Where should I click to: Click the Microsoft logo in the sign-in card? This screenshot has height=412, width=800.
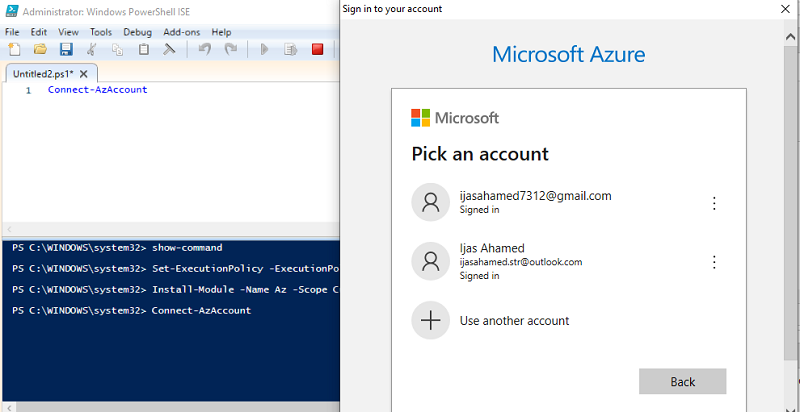click(x=455, y=118)
